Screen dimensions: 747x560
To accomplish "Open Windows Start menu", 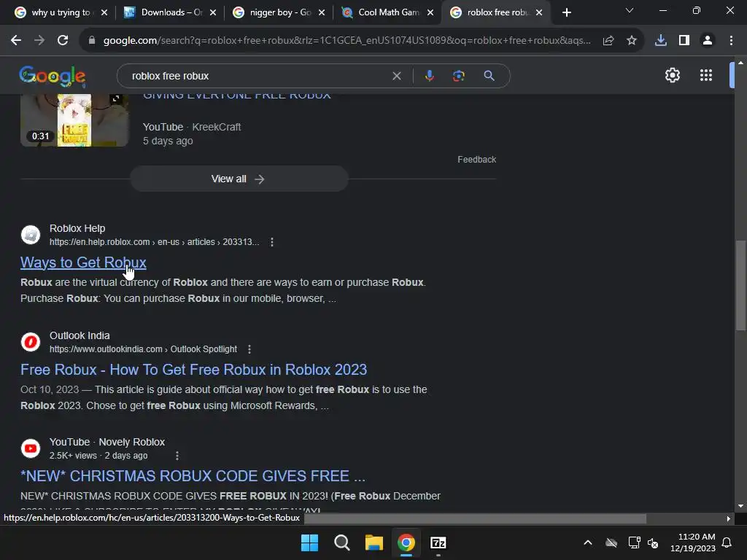I will (309, 542).
